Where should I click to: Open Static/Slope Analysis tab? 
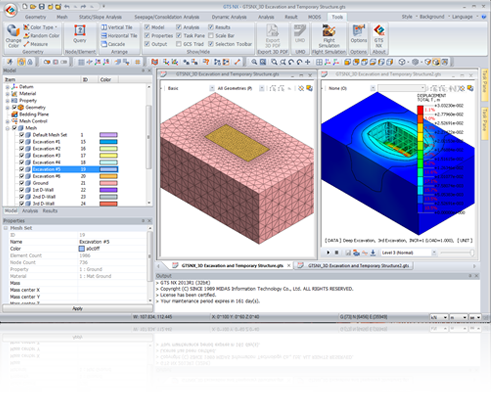[100, 17]
